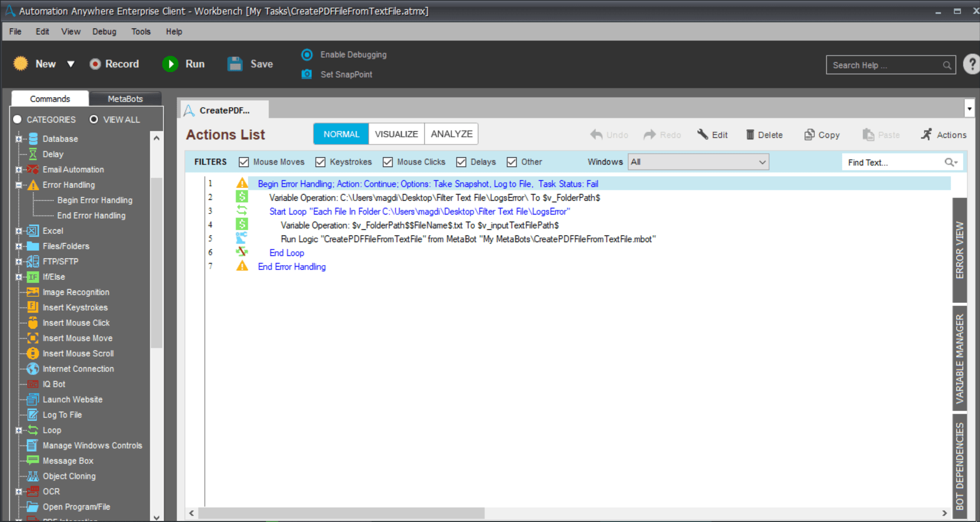Image resolution: width=980 pixels, height=522 pixels.
Task: Uncheck the Mouse Moves filter
Action: point(243,162)
